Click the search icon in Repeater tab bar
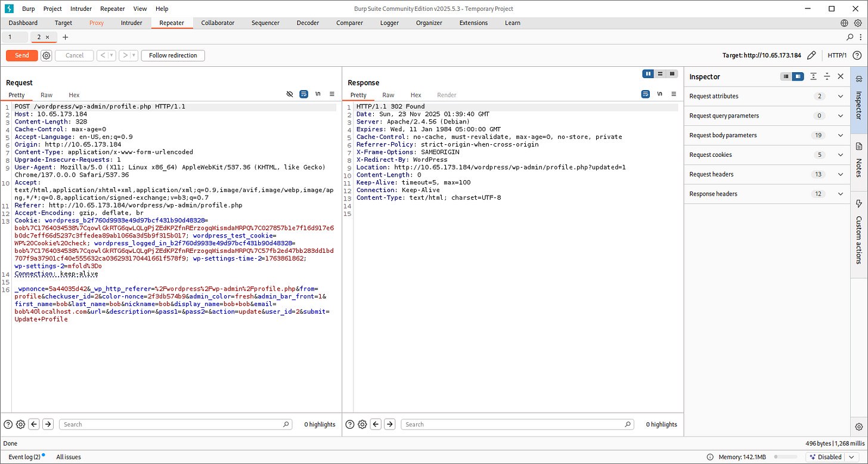This screenshot has height=464, width=868. tap(850, 37)
